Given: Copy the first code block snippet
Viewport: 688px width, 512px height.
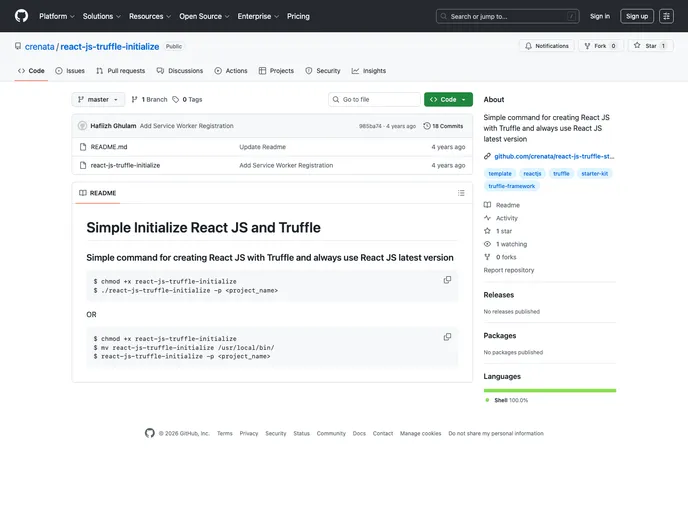Looking at the screenshot, I should (447, 280).
